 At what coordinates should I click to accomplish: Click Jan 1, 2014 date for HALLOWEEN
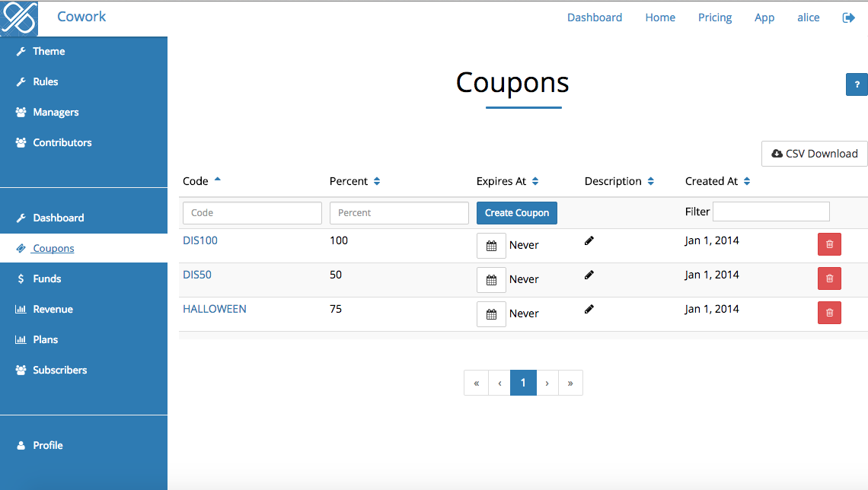[x=712, y=309]
